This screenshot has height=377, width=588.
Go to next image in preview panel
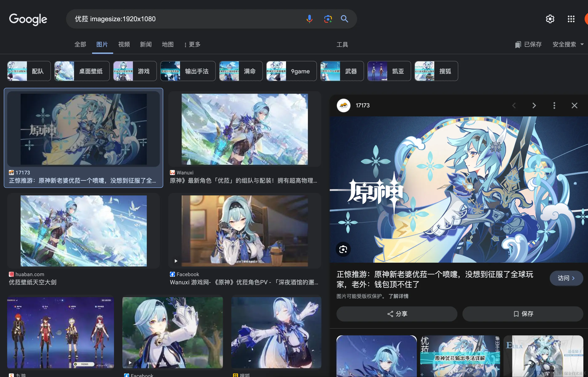tap(534, 105)
